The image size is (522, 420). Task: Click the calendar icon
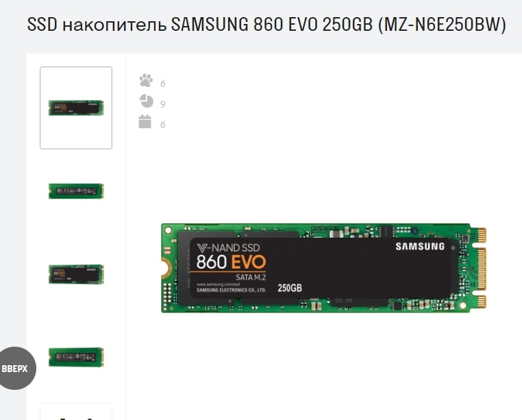click(145, 121)
